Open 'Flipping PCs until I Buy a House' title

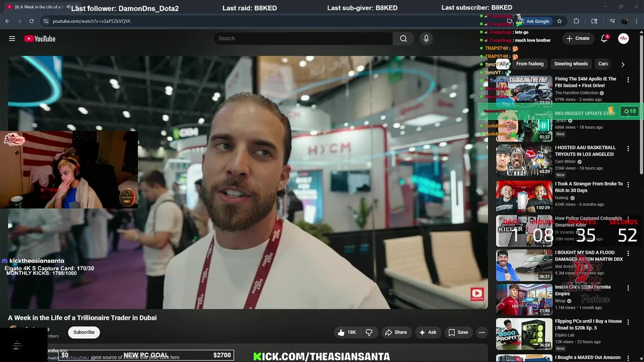588,324
